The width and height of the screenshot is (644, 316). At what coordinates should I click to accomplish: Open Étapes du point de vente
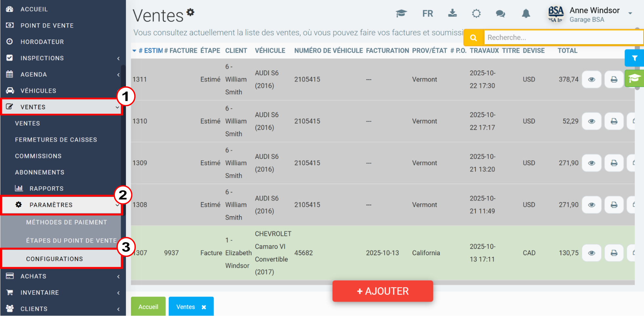(x=72, y=241)
